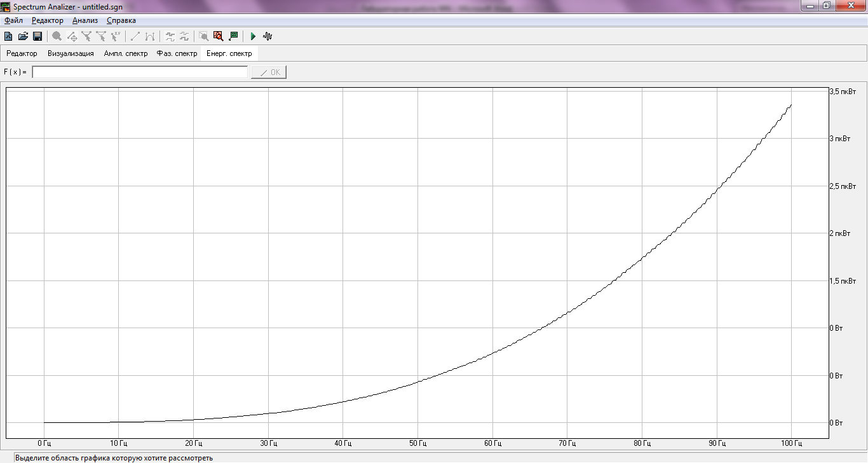Image resolution: width=868 pixels, height=463 pixels.
Task: Click the 20 Гц axis label
Action: coord(193,443)
